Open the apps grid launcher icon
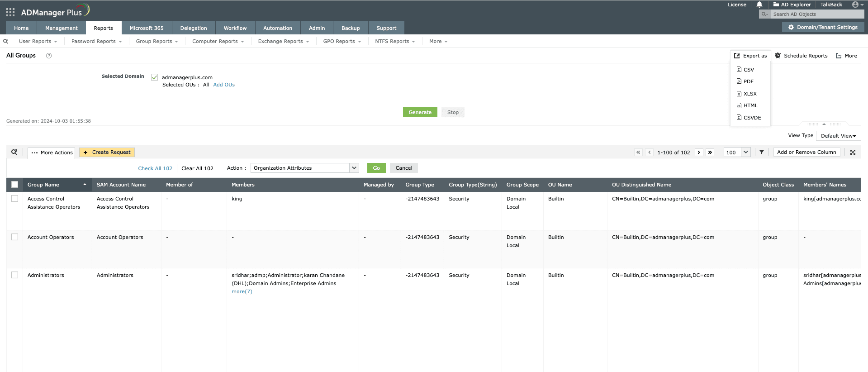 10,12
